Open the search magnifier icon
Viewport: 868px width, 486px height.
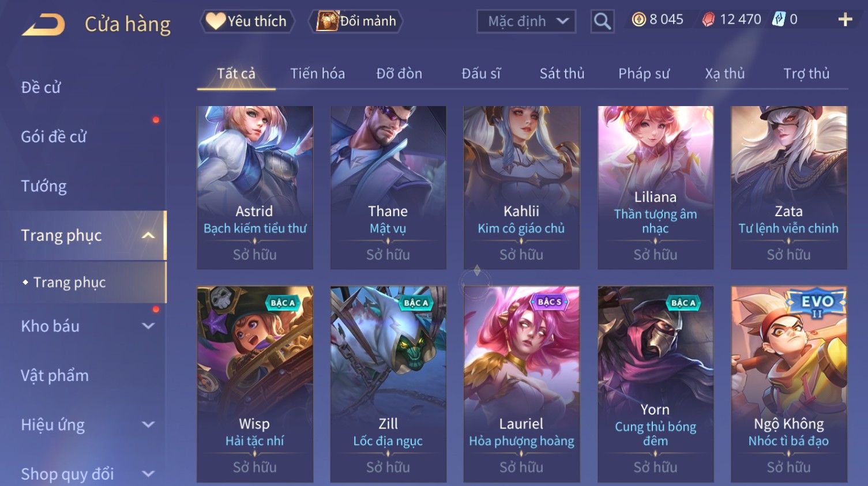[602, 21]
